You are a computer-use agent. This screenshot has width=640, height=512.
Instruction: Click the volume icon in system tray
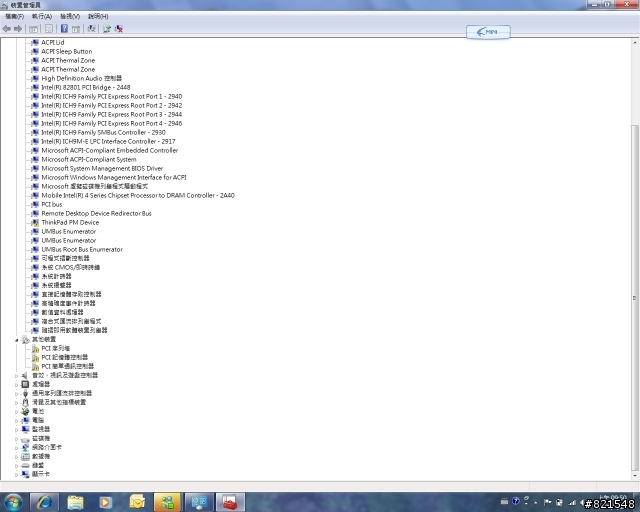coord(581,502)
